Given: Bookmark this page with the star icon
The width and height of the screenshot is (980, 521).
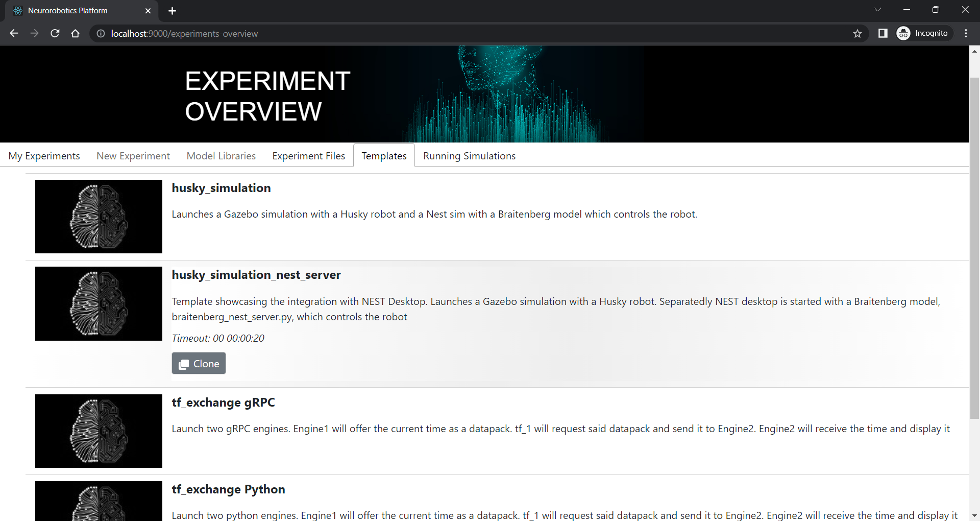Looking at the screenshot, I should (857, 33).
